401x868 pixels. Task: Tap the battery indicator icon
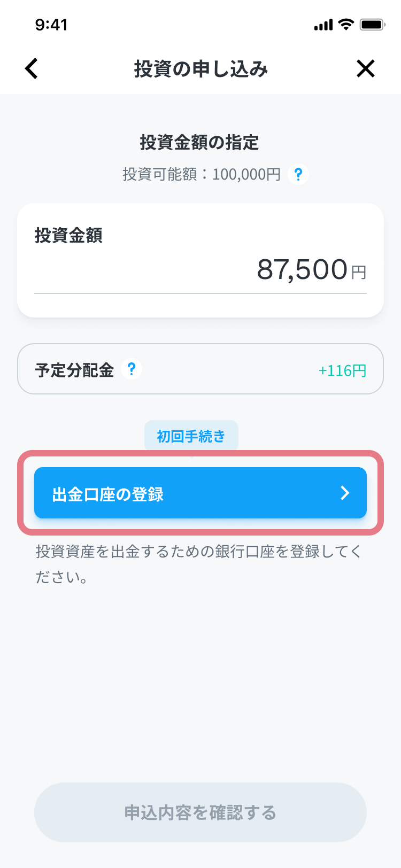click(x=373, y=25)
